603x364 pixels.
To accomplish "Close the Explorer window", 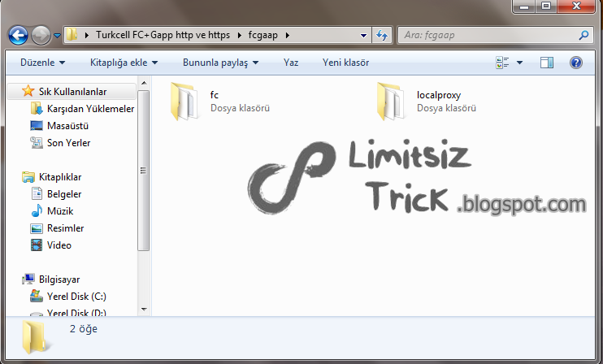I will 575,6.
